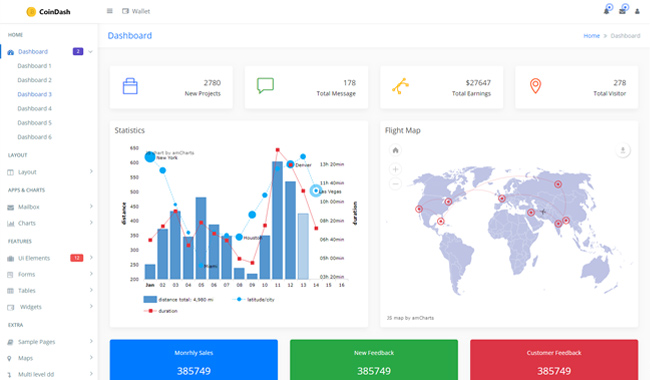Expand the Sample Pages submenu chevron
The height and width of the screenshot is (380, 650).
click(91, 341)
